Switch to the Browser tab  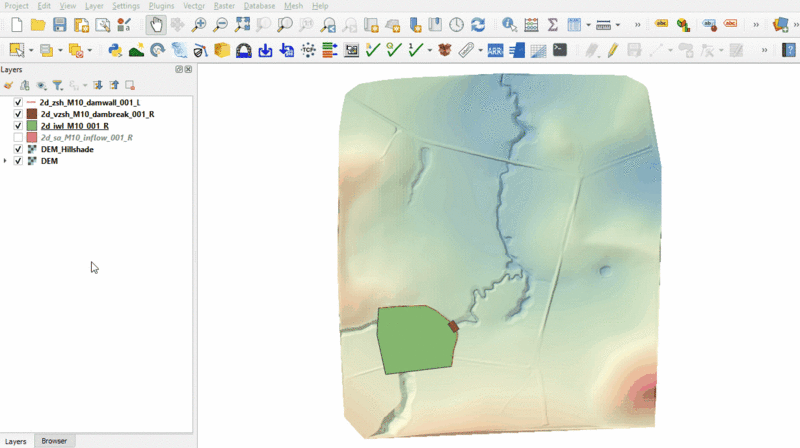[x=54, y=441]
